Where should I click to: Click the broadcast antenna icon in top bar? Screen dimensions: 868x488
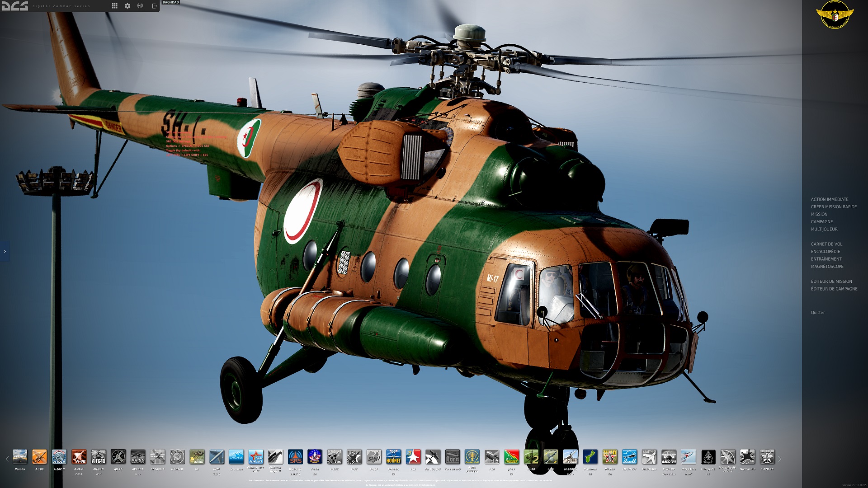click(x=140, y=6)
